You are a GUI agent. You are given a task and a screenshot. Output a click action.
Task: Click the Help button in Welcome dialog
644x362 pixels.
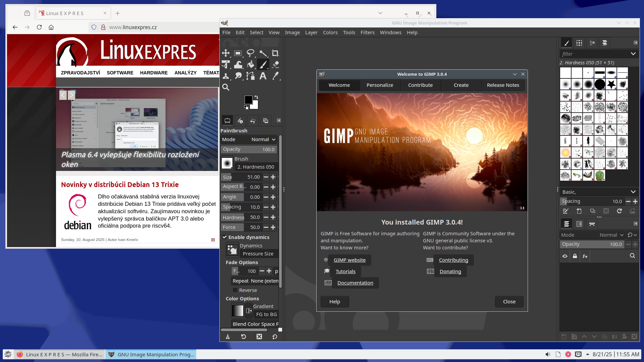[x=334, y=302]
